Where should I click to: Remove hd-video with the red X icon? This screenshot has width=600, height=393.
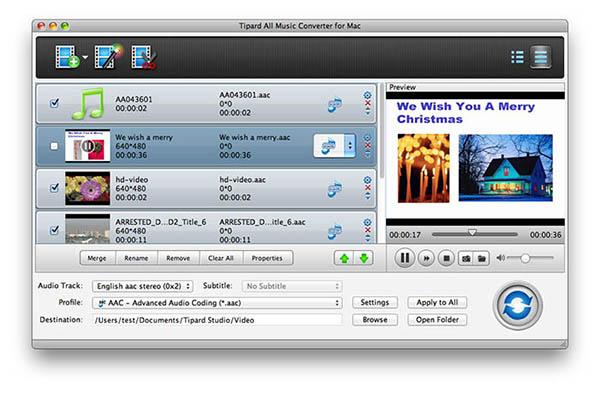pos(367,188)
